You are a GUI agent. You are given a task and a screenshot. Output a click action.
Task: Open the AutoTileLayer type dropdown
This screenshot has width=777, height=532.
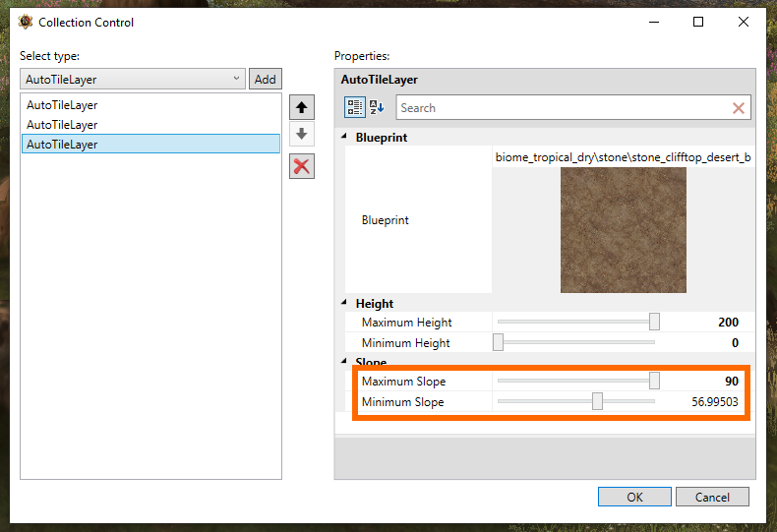coord(133,80)
